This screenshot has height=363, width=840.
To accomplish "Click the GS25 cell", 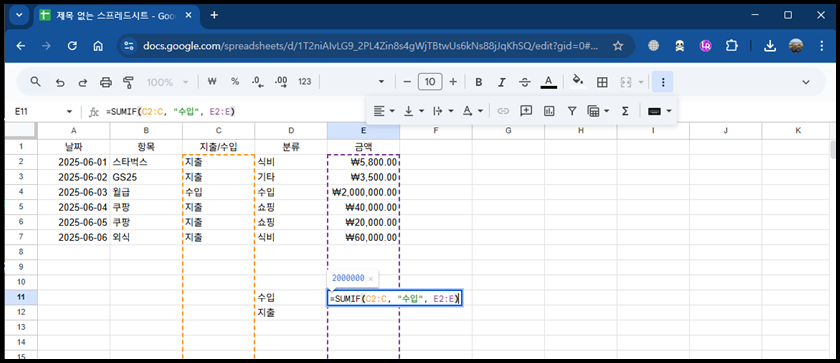I will pyautogui.click(x=146, y=177).
